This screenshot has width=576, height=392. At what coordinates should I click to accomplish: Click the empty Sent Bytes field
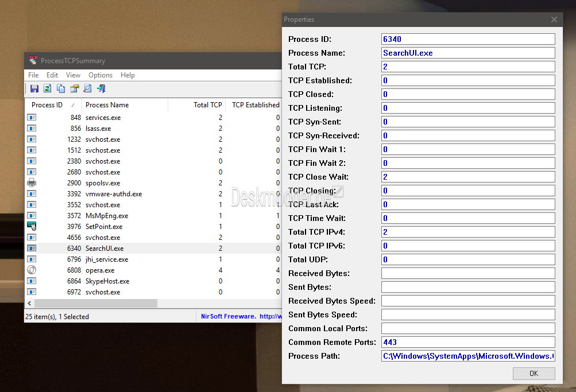coord(468,287)
